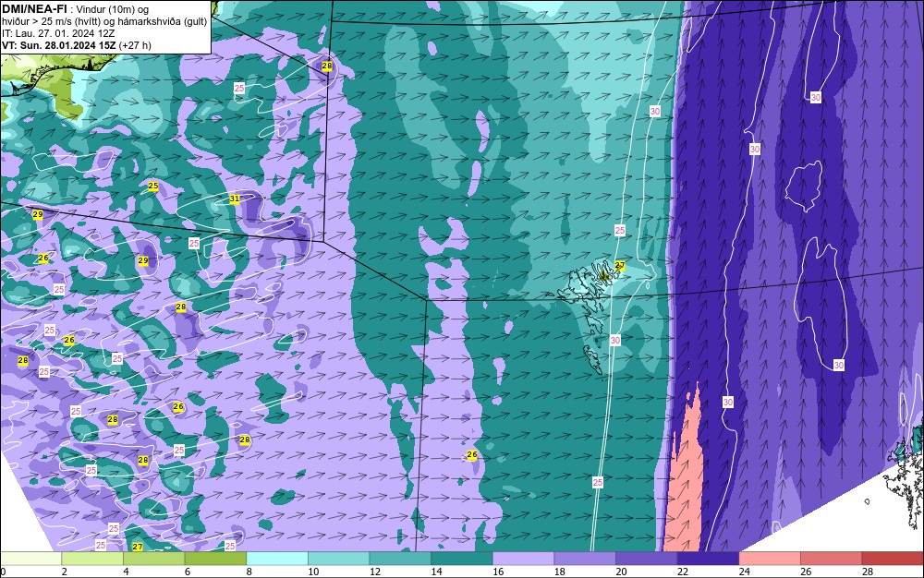Click the legend scale tick label '12'
Viewport: 924px width, 578px height.
pyautogui.click(x=375, y=572)
